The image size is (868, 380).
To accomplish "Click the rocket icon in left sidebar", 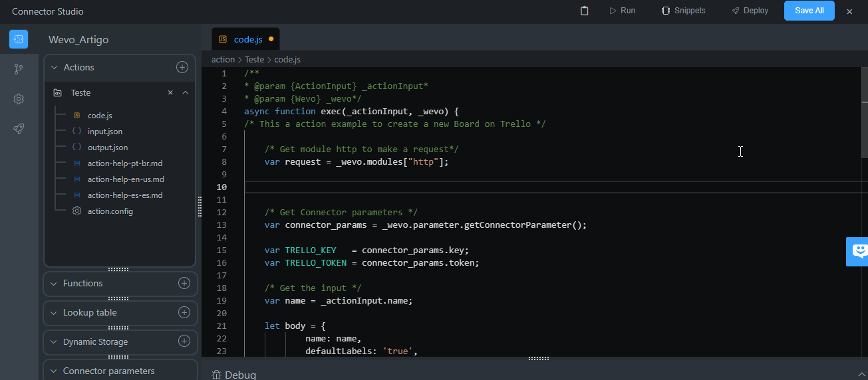I will pos(19,129).
